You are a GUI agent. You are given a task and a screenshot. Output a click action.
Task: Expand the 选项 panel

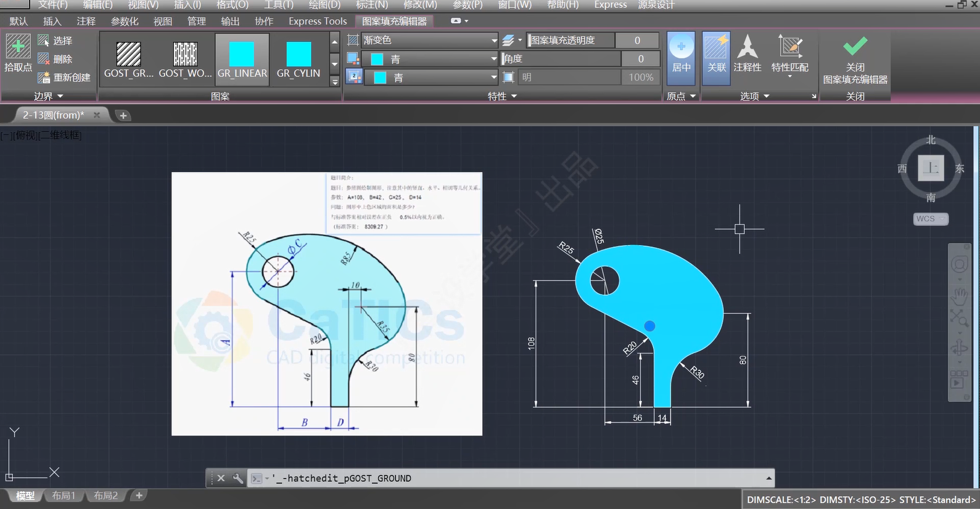click(754, 96)
